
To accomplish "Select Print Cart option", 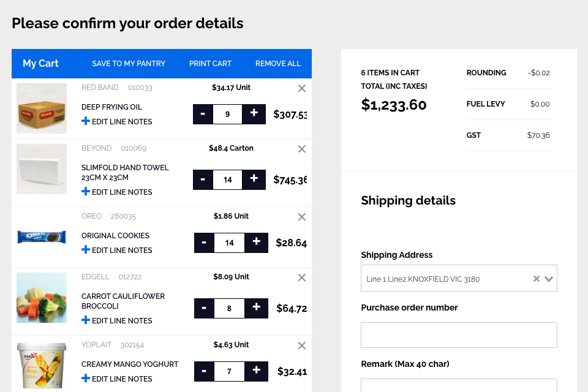I will coord(210,64).
